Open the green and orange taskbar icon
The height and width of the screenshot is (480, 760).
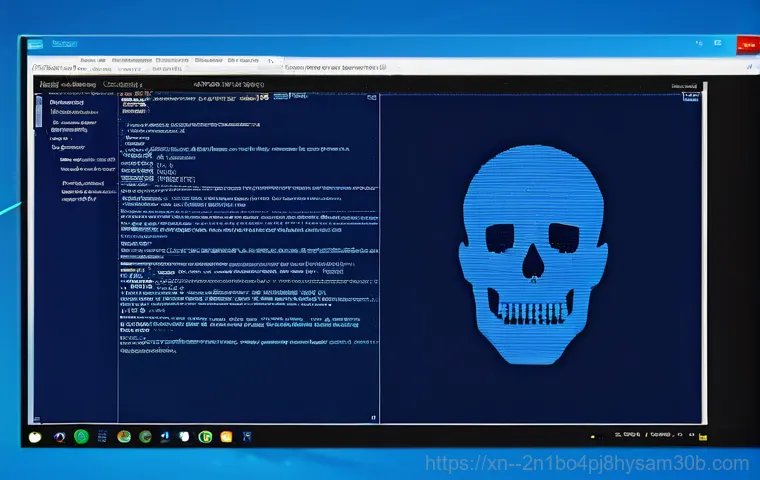[x=124, y=436]
